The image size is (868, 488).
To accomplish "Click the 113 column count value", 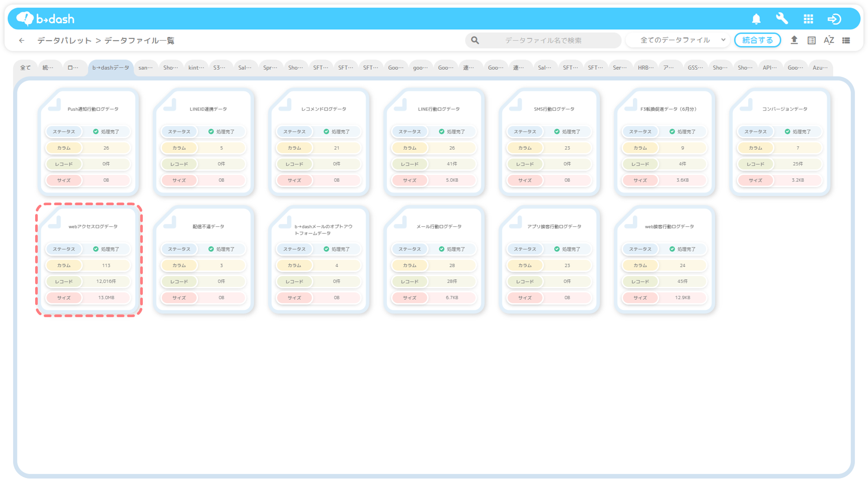I will tap(106, 265).
